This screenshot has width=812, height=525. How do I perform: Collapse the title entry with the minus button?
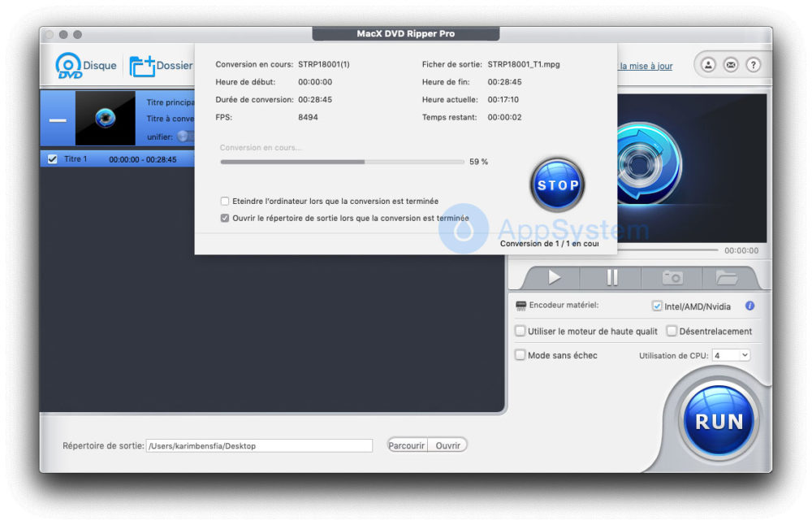[58, 119]
